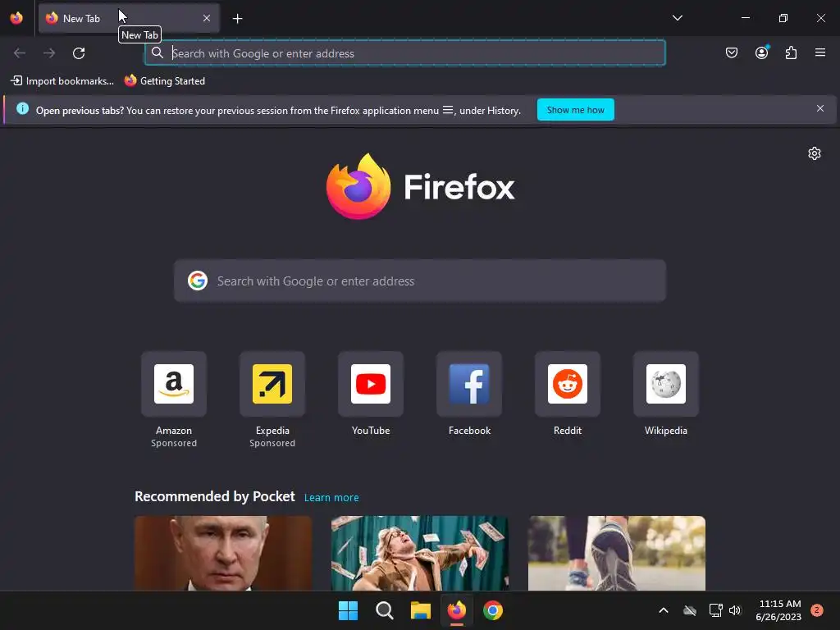Go forward with the forward arrow
840x630 pixels.
tap(49, 53)
